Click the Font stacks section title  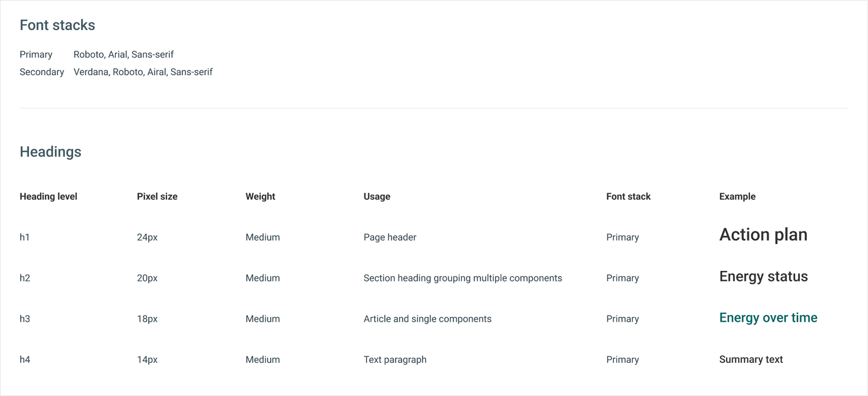57,25
